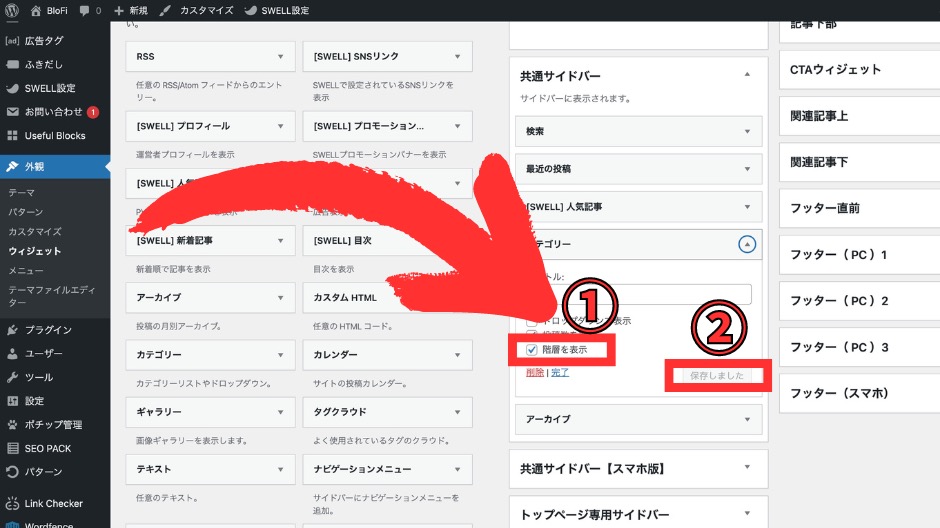Open メニュー submenu item

(26, 270)
